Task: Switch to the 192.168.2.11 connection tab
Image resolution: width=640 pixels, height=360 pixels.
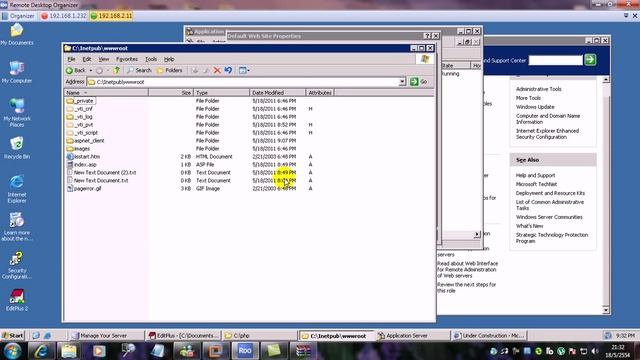Action: coord(111,16)
